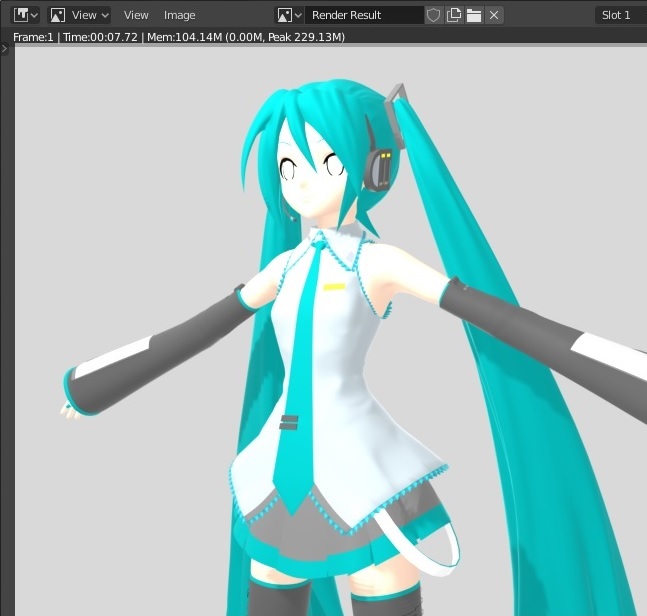The image size is (647, 616).
Task: Open the Slot 1 selector
Action: click(621, 15)
